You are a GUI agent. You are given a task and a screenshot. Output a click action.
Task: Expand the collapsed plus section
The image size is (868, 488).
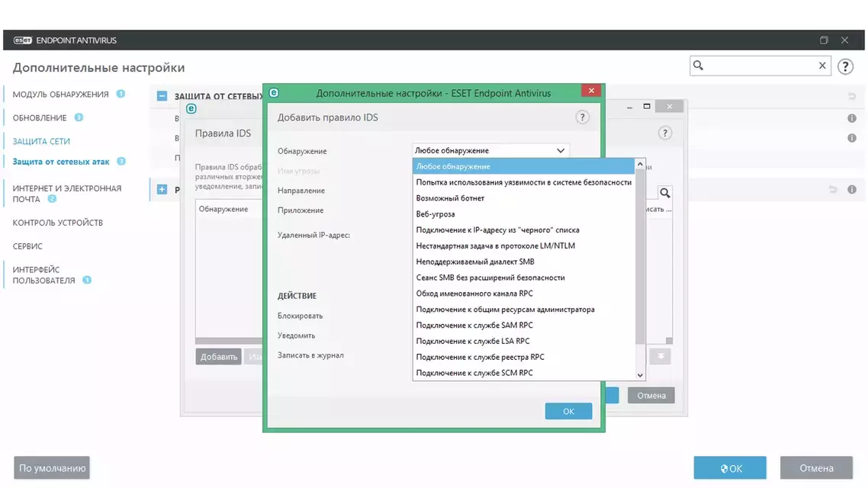coord(162,189)
